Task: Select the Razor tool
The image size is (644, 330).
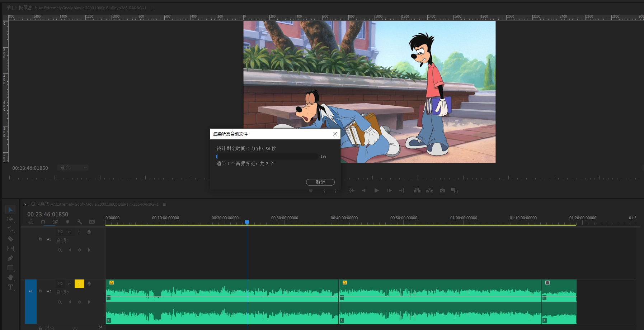Action: [10, 239]
